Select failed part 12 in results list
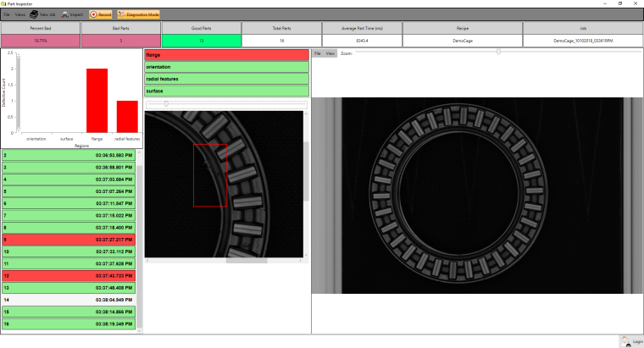This screenshot has width=644, height=348. tap(71, 276)
